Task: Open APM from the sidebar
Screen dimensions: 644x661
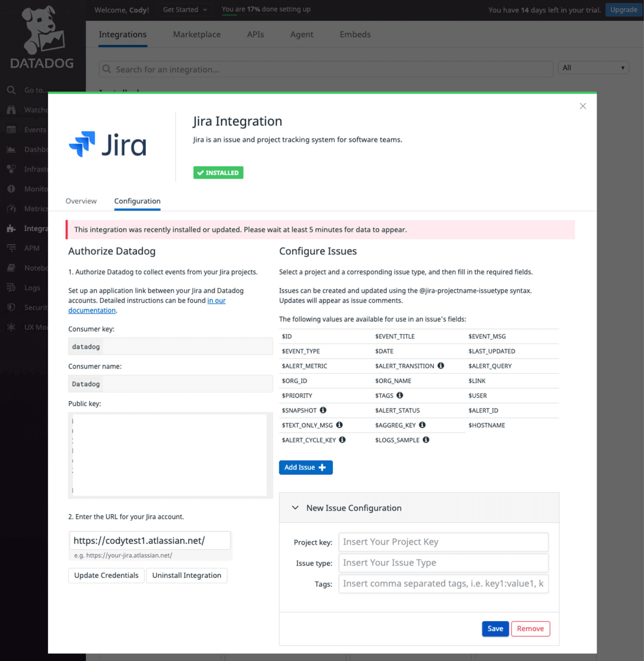Action: tap(11, 248)
